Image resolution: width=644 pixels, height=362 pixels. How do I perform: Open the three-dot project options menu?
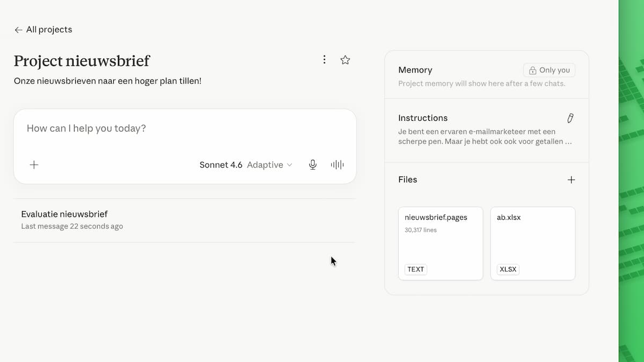324,60
